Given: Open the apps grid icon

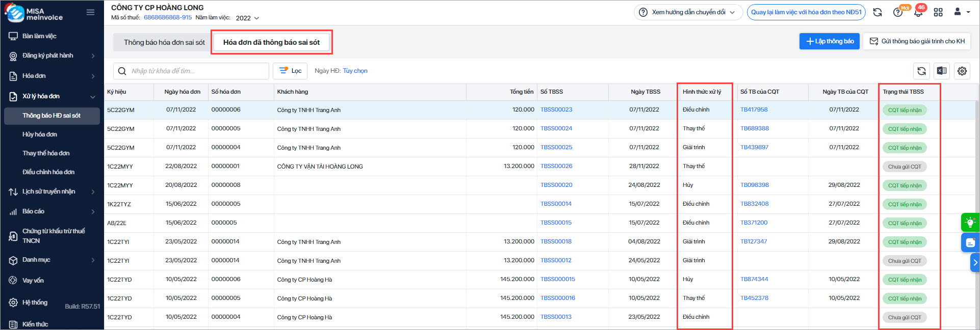Looking at the screenshot, I should click(938, 12).
